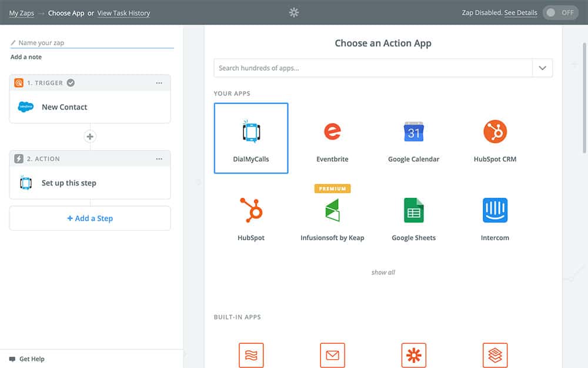
Task: Open the Action step options menu
Action: coord(159,159)
